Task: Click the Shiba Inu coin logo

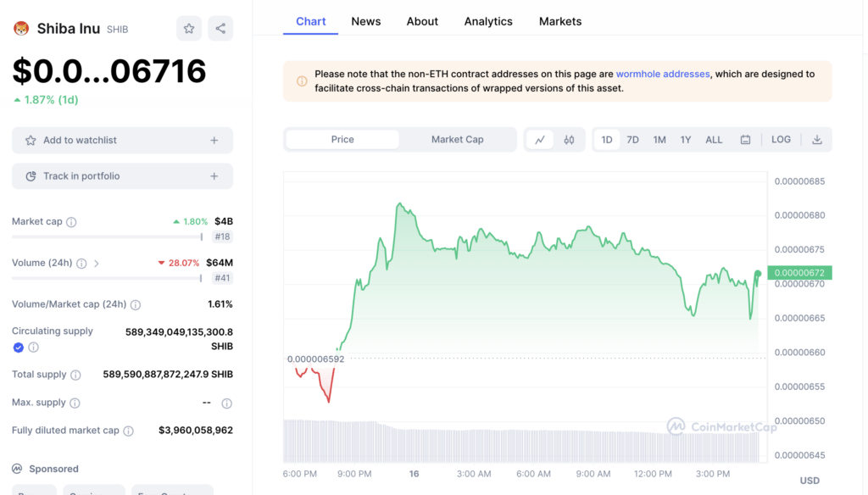Action: 21,28
